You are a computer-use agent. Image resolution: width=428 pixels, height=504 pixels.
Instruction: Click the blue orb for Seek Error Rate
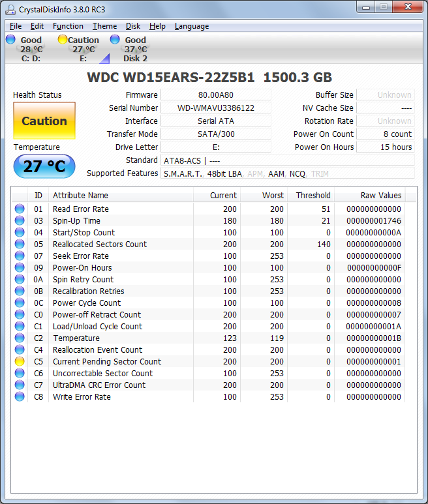20,256
